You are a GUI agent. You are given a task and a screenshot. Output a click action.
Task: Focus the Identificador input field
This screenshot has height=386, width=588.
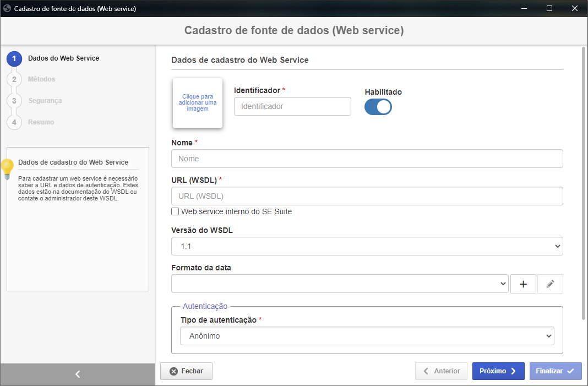tap(292, 106)
